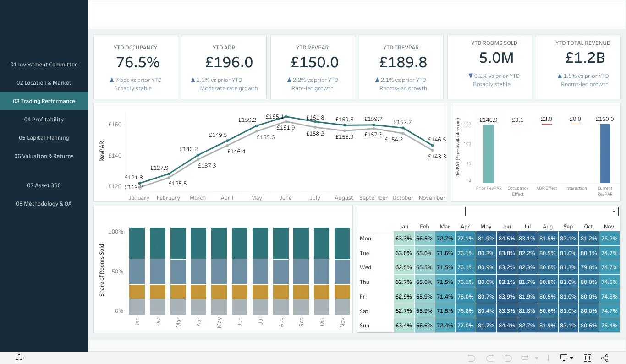Click heatmap cell Tue Aug 80.5%
The height and width of the screenshot is (364, 626).
pos(547,253)
